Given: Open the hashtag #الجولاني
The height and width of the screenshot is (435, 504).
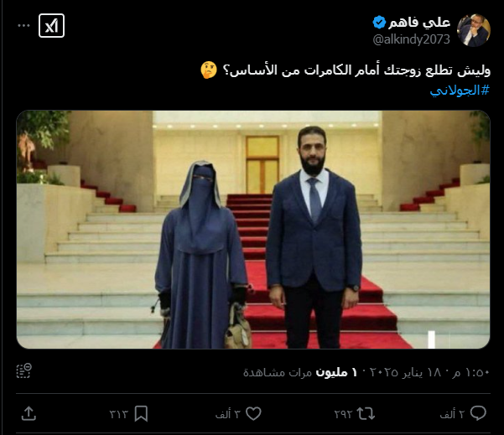Looking at the screenshot, I should click(x=460, y=91).
